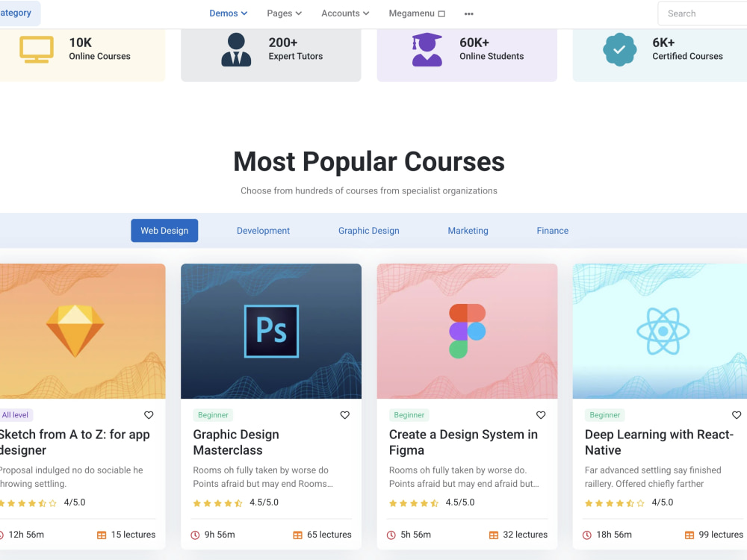This screenshot has height=560, width=747.
Task: Click star rating of Graphic Design Masterclass
Action: pyautogui.click(x=217, y=503)
